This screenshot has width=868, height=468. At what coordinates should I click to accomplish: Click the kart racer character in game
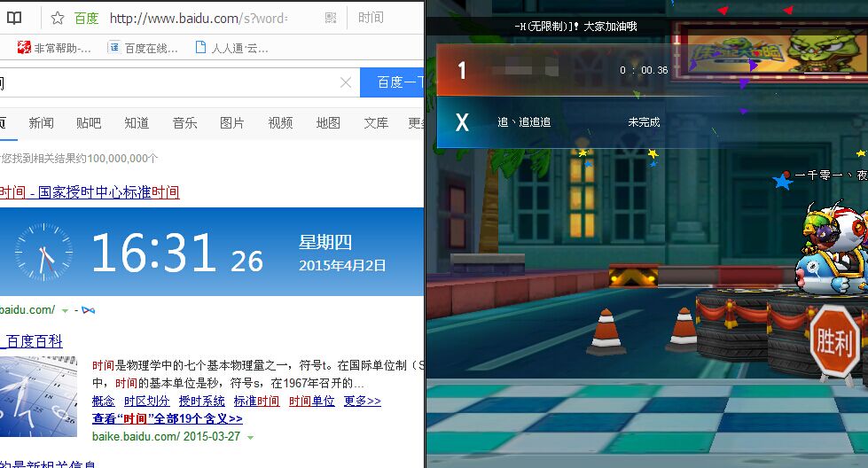point(832,249)
